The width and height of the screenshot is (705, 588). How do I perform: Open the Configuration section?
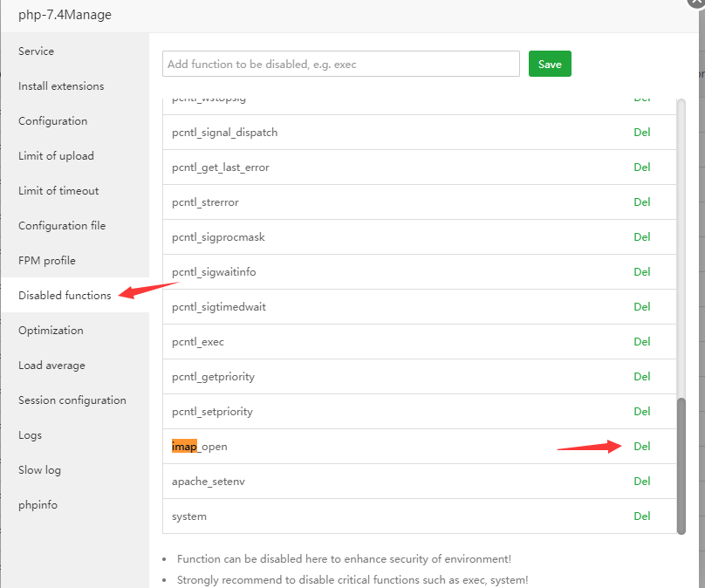[52, 121]
